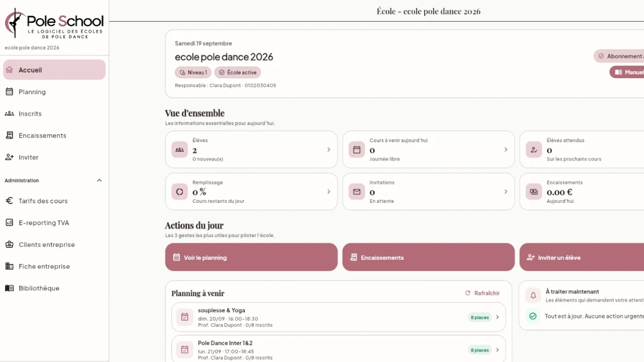Click the 8 places badge for Pole Dance Inter
Screen dimensions: 644x362
point(480,350)
